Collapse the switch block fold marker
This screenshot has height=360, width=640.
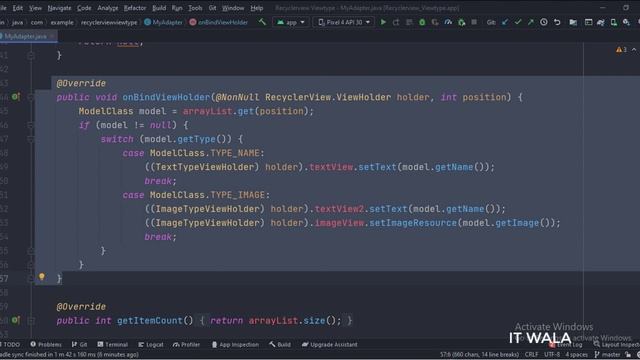(x=31, y=139)
